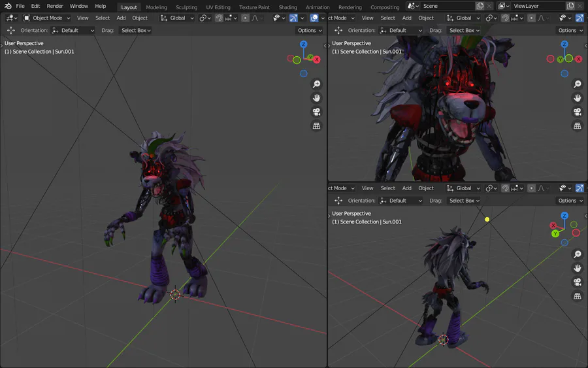Switch to the UV Editing workspace tab
Viewport: 588px width, 368px height.
218,7
